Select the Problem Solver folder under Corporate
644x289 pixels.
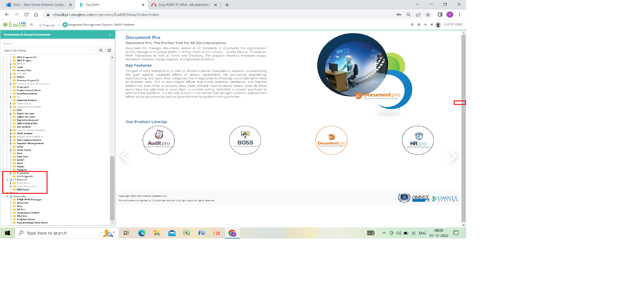[26, 219]
